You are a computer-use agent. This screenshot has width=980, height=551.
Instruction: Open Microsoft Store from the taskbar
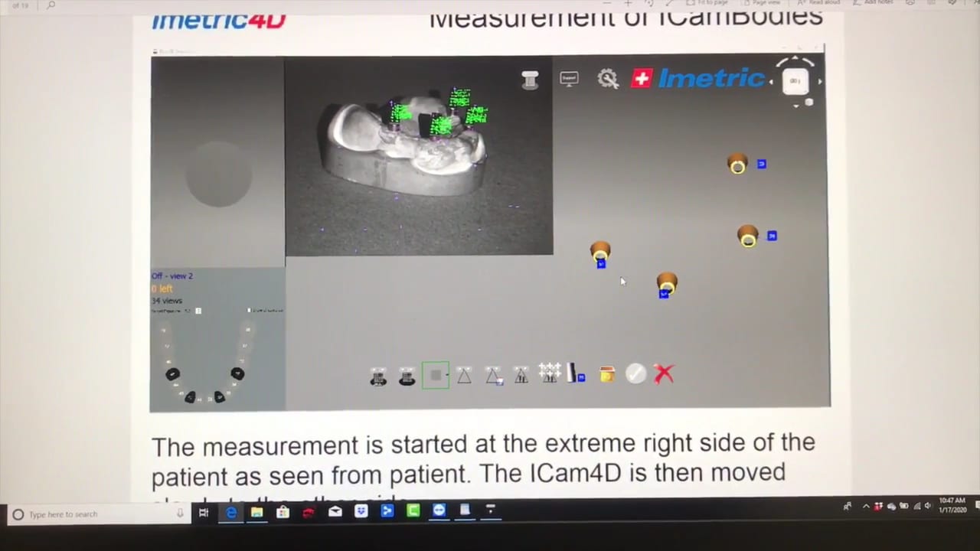click(x=283, y=513)
